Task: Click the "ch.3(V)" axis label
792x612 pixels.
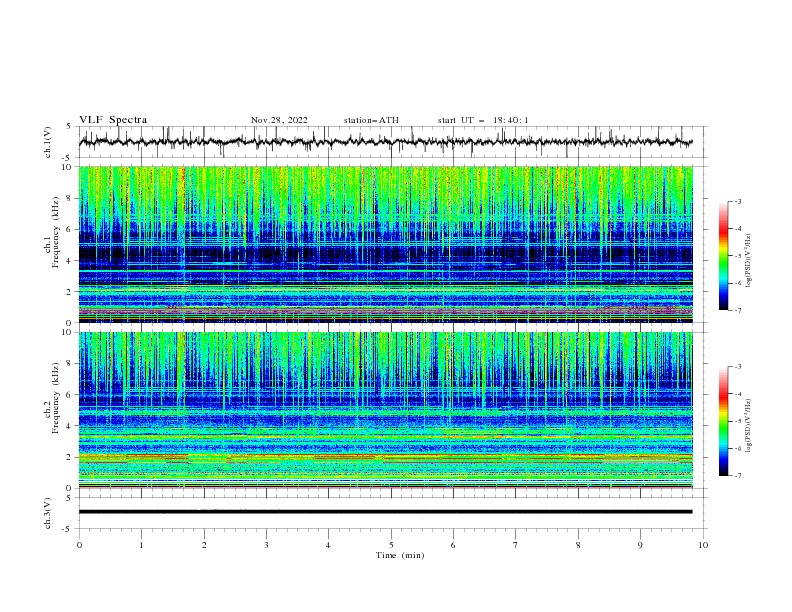Action: pyautogui.click(x=48, y=513)
